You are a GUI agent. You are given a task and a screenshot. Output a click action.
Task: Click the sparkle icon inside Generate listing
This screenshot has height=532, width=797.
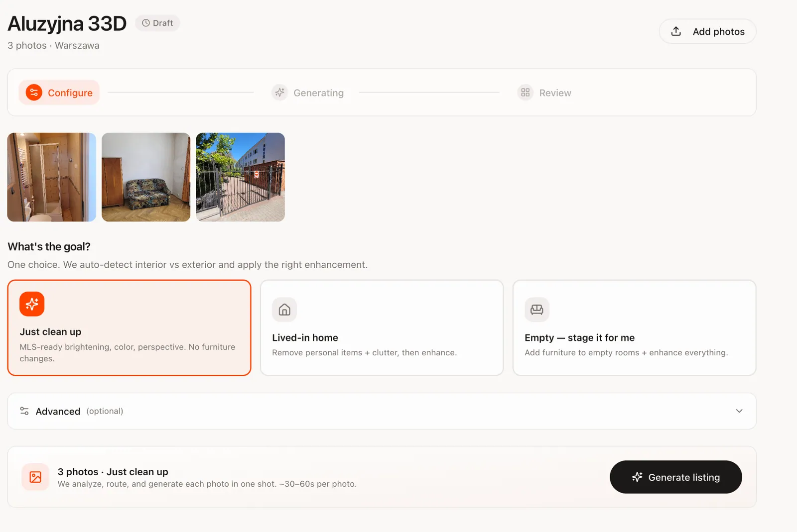(637, 477)
